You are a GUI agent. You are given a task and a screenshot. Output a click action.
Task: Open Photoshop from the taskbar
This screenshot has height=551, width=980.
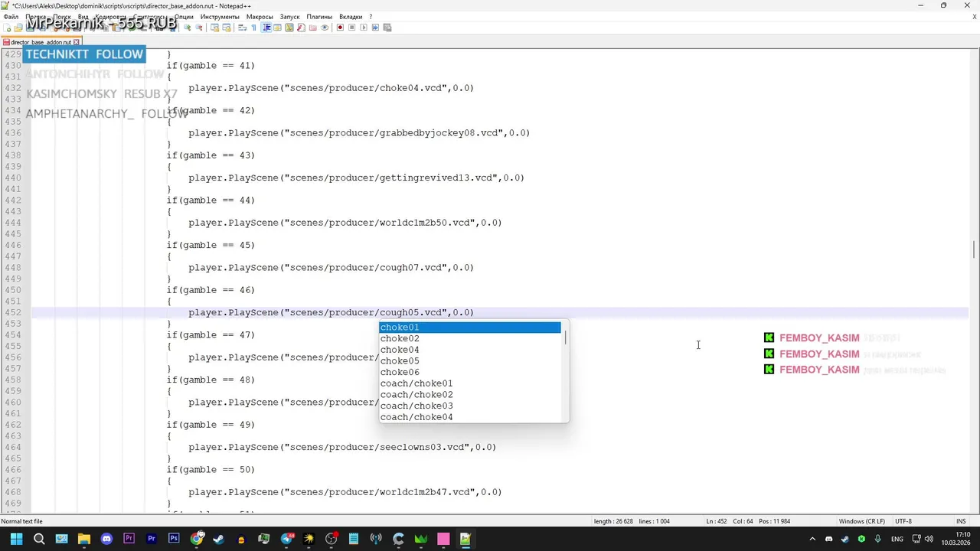(174, 539)
